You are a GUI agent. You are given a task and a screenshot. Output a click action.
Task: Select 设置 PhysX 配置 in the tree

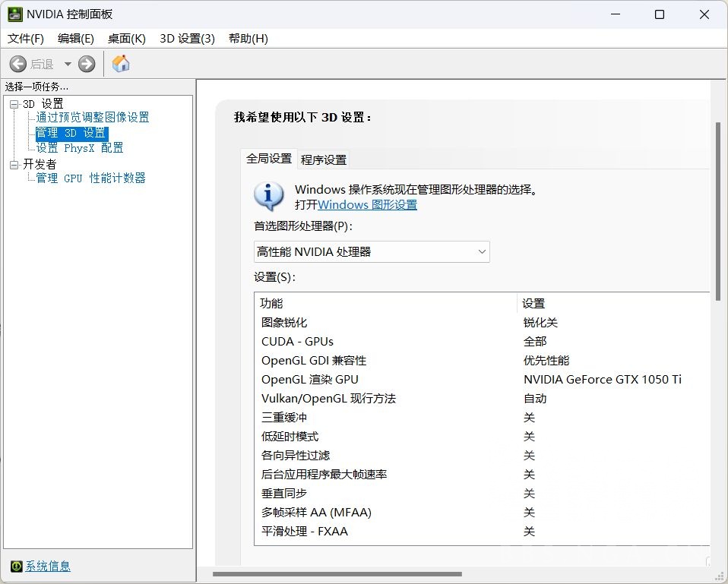[x=78, y=148]
